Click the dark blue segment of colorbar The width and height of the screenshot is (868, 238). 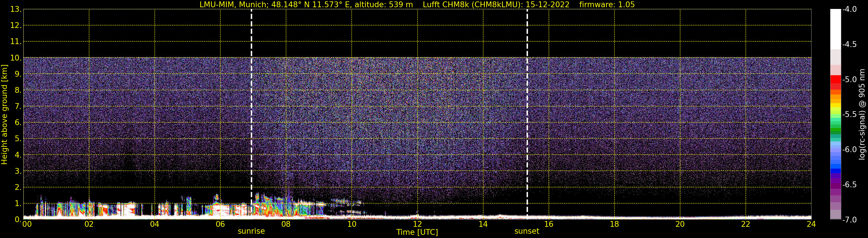836,171
